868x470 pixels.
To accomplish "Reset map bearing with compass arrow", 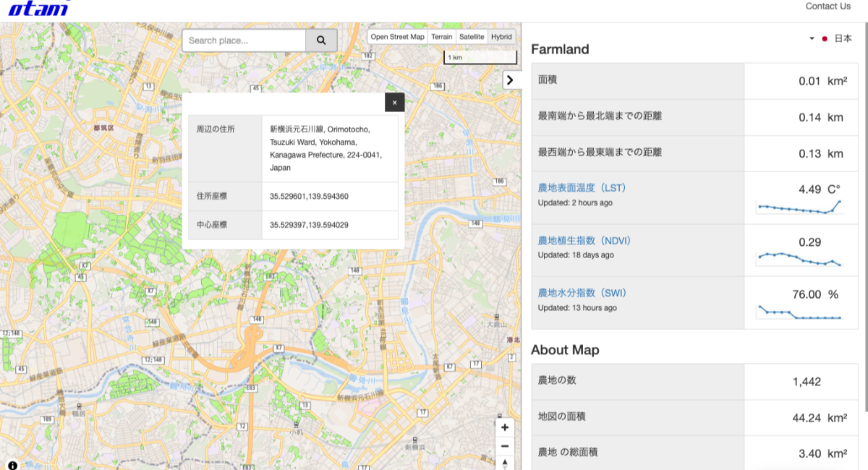I will click(x=505, y=463).
